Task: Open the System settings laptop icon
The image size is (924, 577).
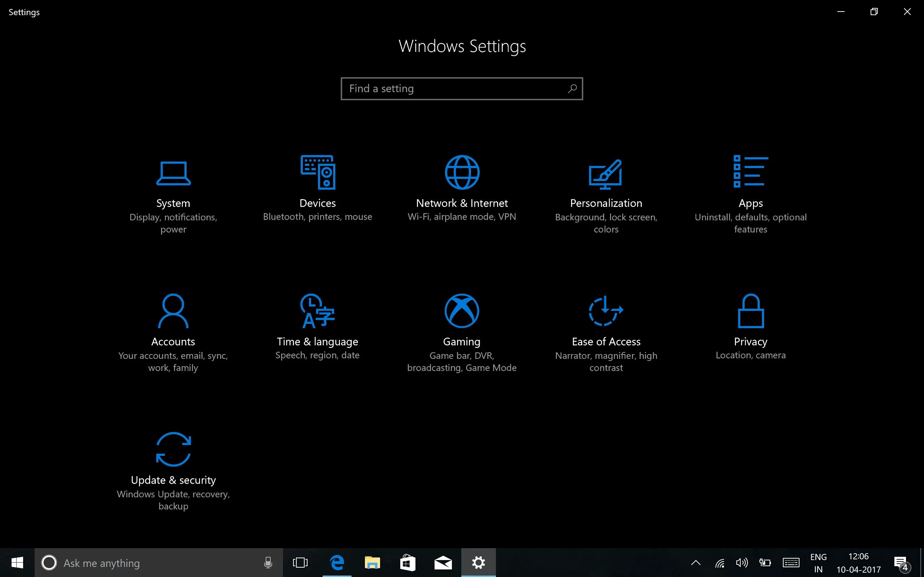Action: (173, 173)
